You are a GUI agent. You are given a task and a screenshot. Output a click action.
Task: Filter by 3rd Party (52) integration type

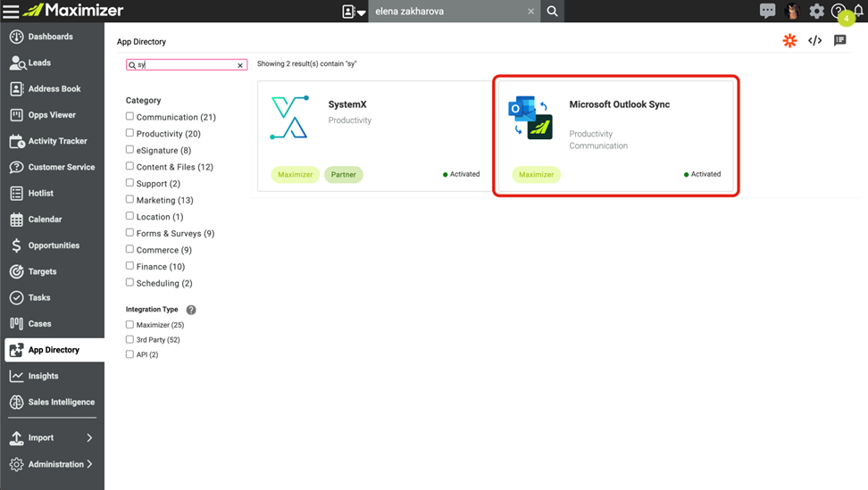pyautogui.click(x=129, y=339)
